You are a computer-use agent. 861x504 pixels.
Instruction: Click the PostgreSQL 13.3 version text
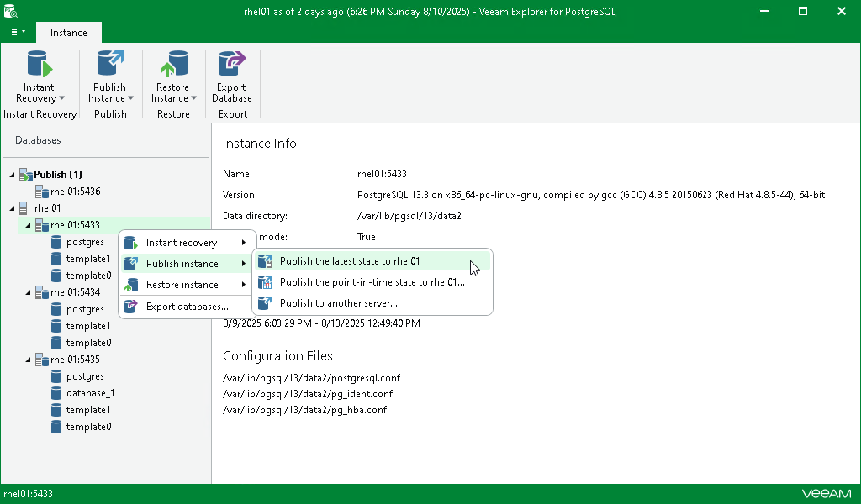591,195
